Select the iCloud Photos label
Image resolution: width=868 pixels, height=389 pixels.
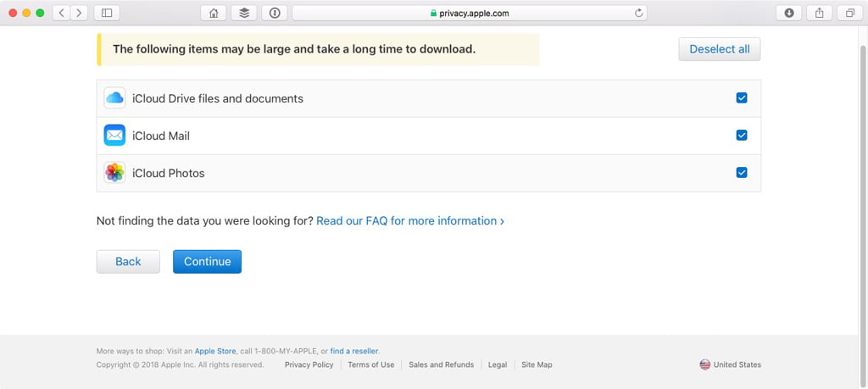point(169,173)
